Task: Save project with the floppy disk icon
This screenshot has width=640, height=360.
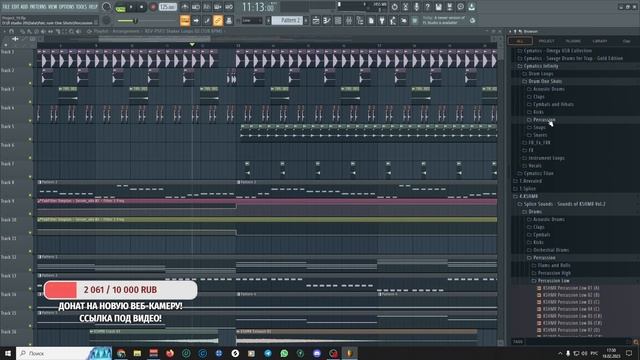Action: click(x=438, y=7)
